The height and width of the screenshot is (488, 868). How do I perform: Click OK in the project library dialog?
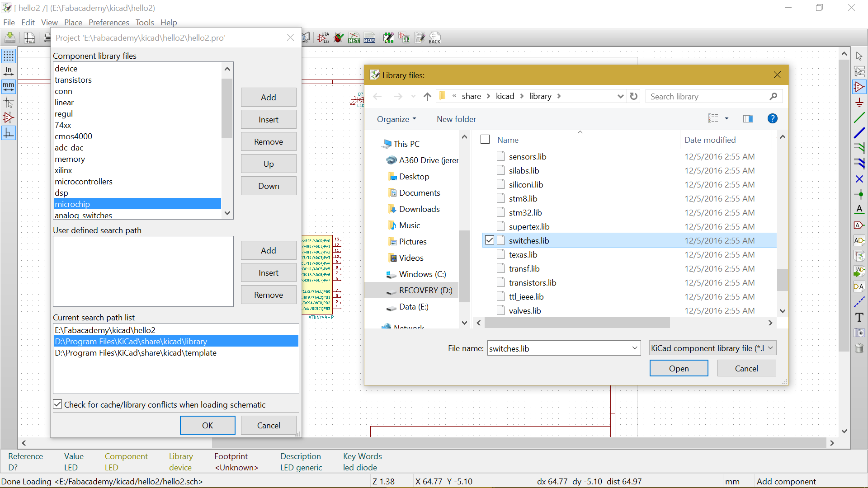click(x=208, y=425)
